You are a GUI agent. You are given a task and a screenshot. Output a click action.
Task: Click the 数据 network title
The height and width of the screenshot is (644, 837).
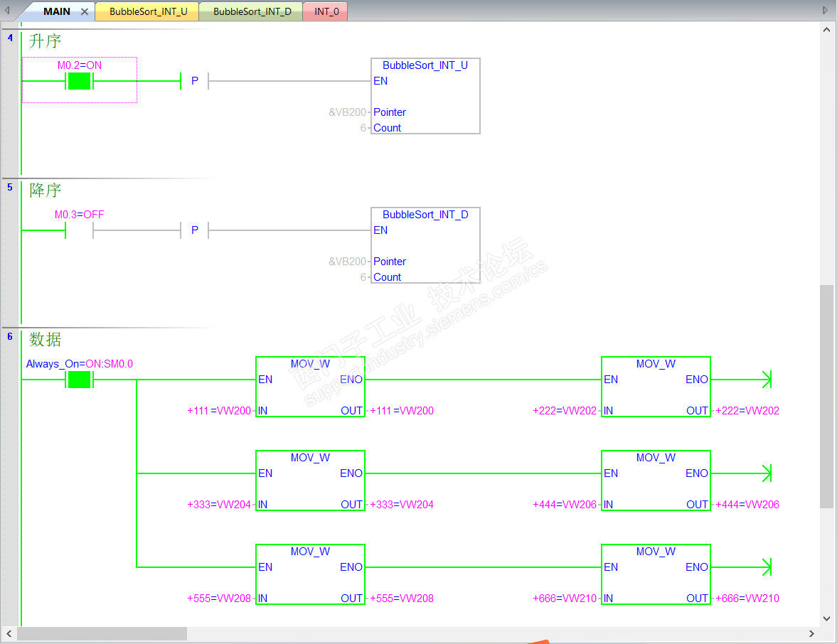pyautogui.click(x=46, y=340)
